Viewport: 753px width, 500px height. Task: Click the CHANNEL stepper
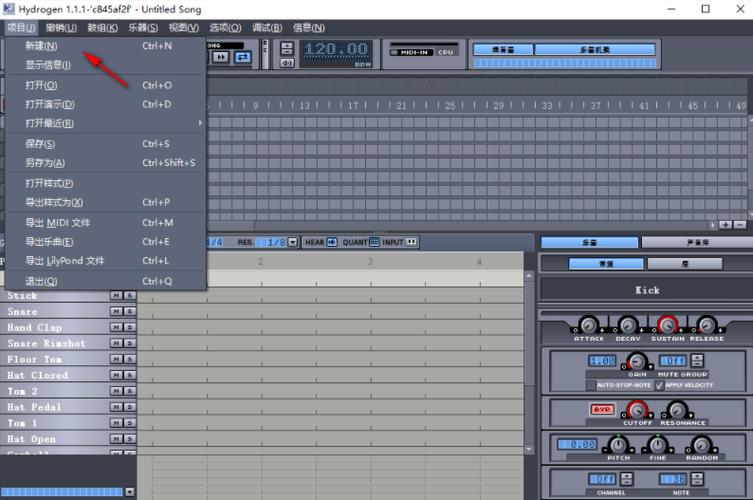tap(627, 479)
